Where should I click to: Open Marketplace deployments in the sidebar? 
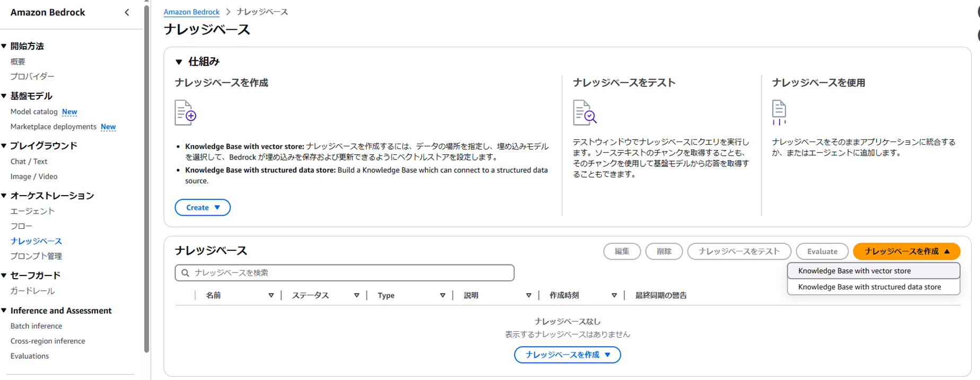point(53,126)
